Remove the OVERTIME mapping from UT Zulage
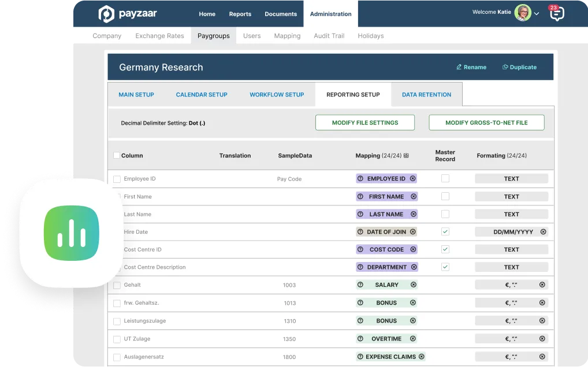The image size is (588, 367). tap(412, 338)
